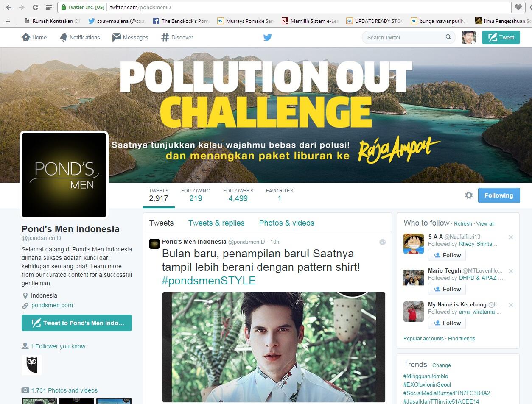Switch to the Photos & videos tab
Image resolution: width=532 pixels, height=404 pixels.
[287, 223]
